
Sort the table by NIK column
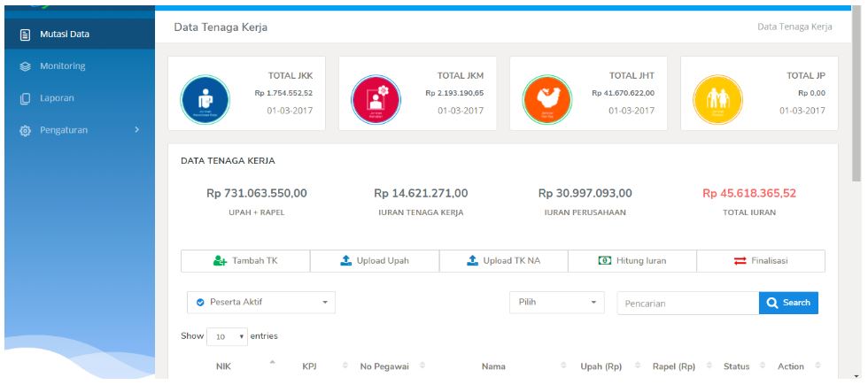[223, 366]
